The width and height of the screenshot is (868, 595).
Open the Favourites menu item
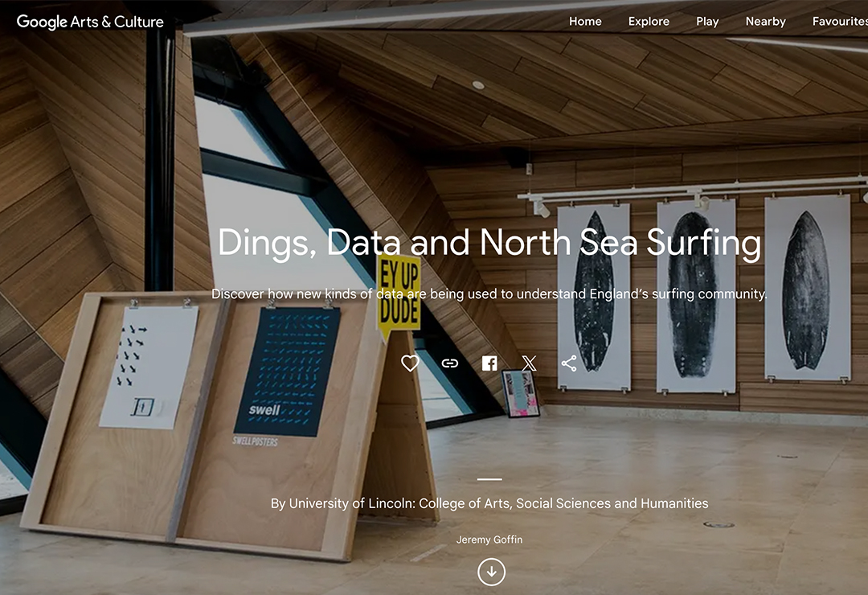point(840,22)
